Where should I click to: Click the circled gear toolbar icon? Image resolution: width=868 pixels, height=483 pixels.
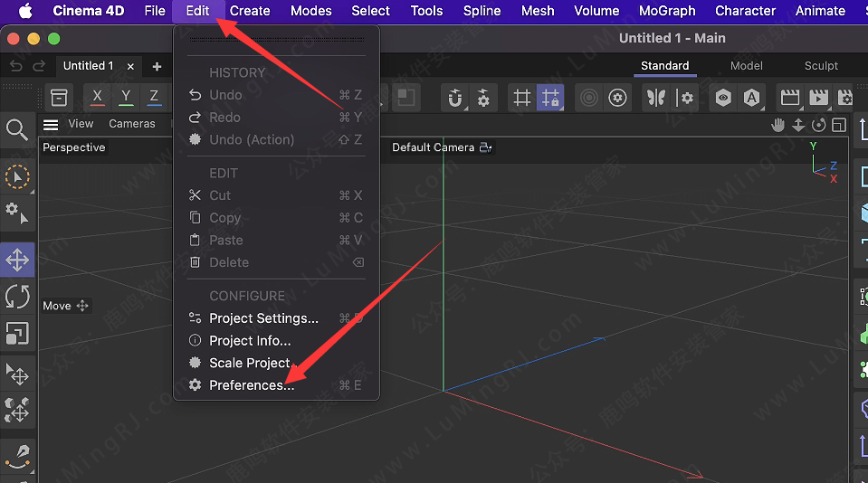[618, 98]
